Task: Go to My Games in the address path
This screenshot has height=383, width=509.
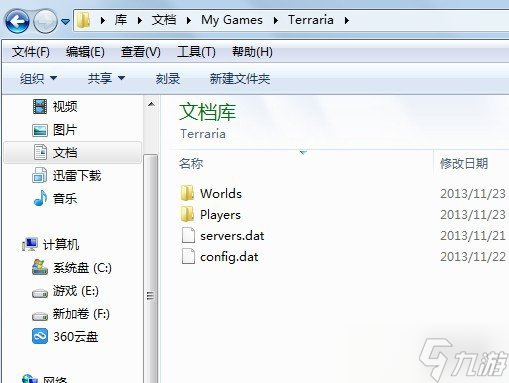Action: [x=232, y=20]
